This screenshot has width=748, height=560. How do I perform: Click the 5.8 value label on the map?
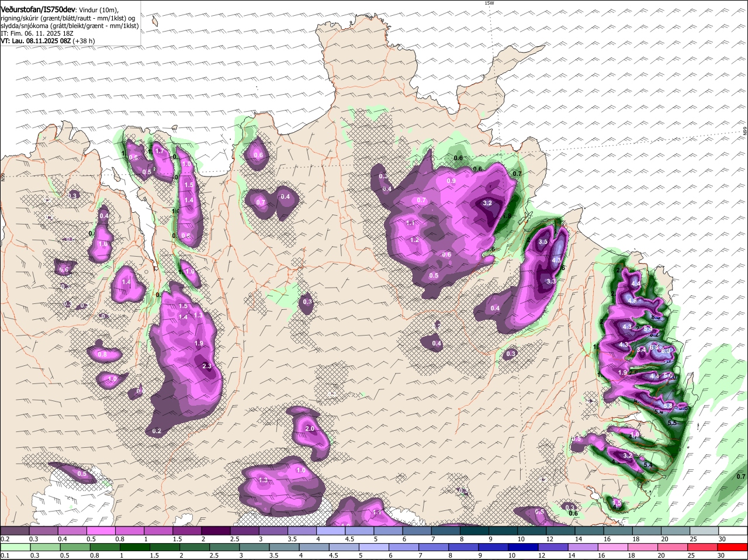667,405
